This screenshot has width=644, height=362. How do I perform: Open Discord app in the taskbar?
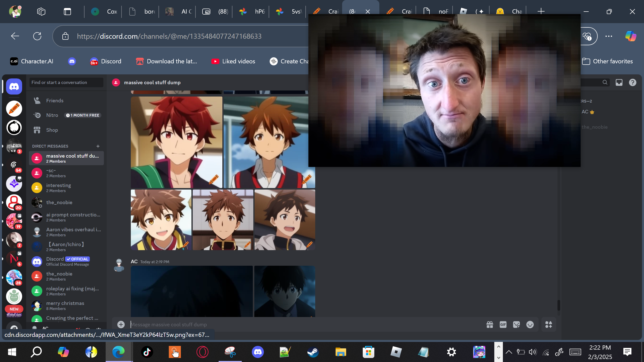(258, 352)
